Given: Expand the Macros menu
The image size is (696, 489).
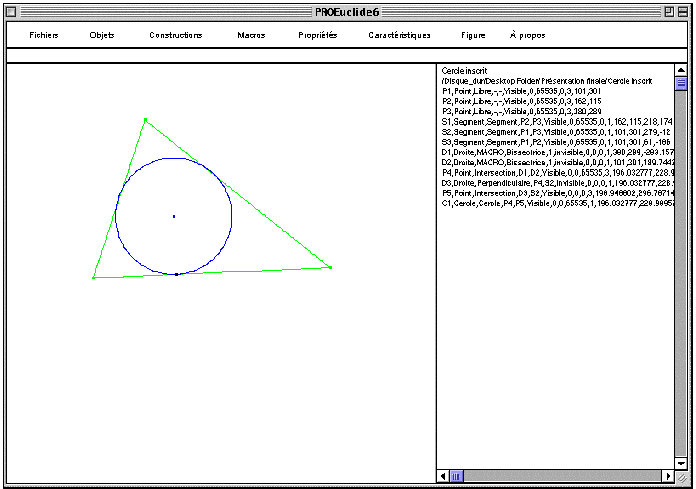Looking at the screenshot, I should pyautogui.click(x=251, y=35).
